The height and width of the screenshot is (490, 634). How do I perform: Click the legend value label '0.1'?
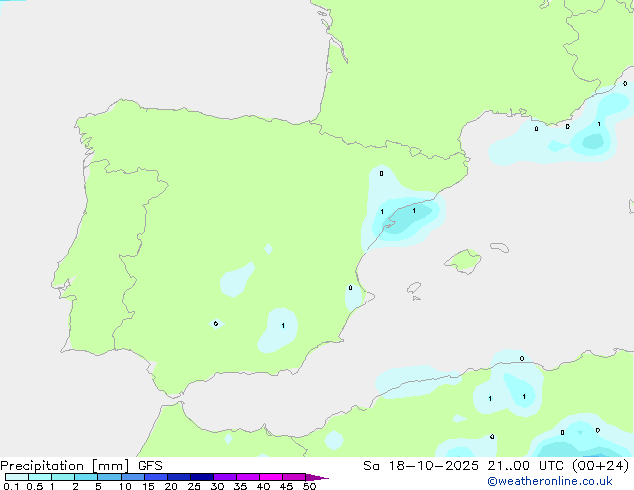(x=11, y=486)
